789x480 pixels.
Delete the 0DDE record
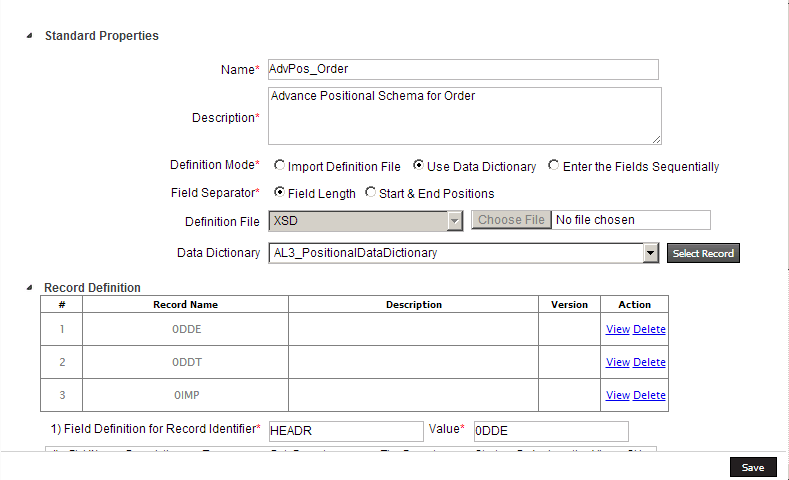pos(649,330)
